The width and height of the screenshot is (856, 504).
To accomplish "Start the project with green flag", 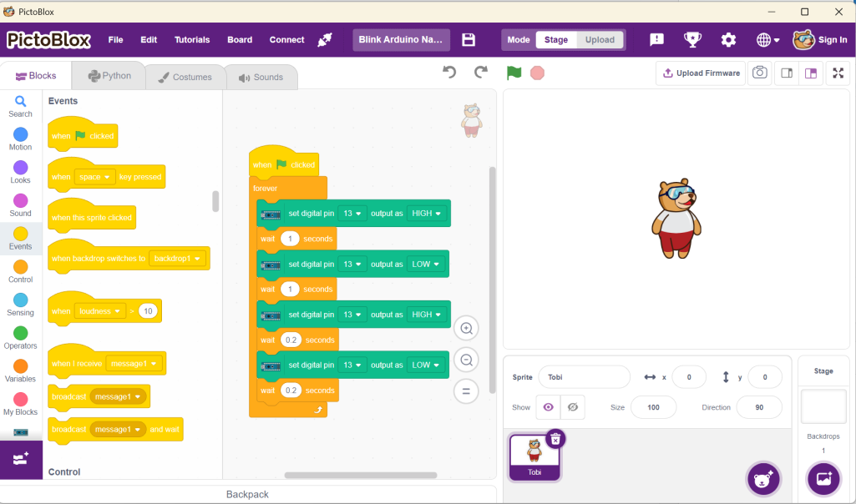I will [513, 73].
